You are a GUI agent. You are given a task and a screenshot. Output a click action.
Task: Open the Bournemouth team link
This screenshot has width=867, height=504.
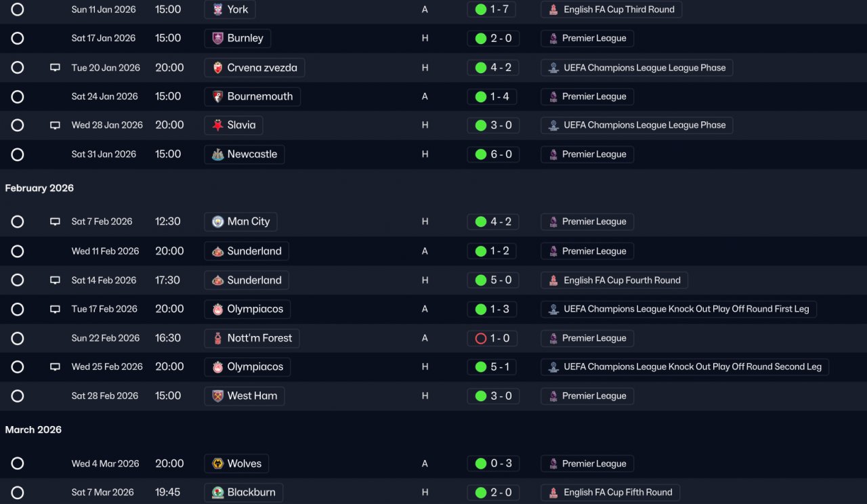tap(259, 97)
